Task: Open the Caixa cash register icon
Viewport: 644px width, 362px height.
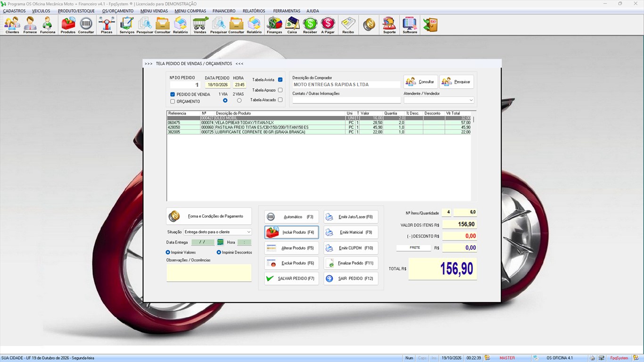Action: point(292,25)
